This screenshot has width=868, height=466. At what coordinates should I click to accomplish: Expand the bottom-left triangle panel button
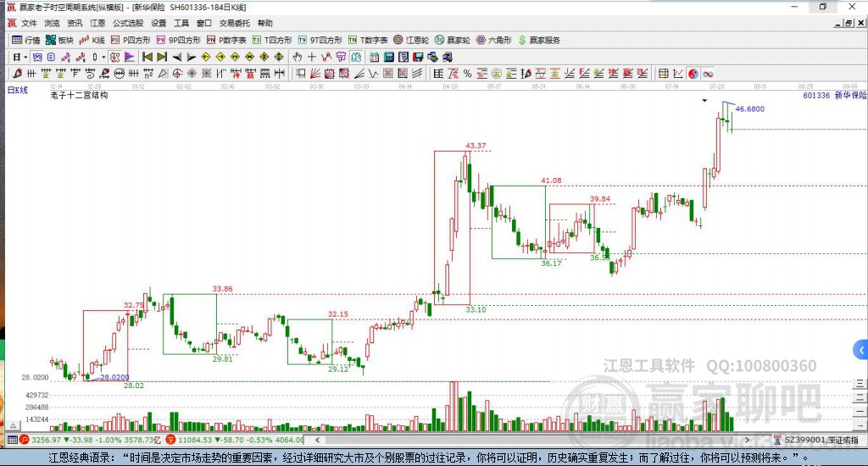pyautogui.click(x=14, y=425)
